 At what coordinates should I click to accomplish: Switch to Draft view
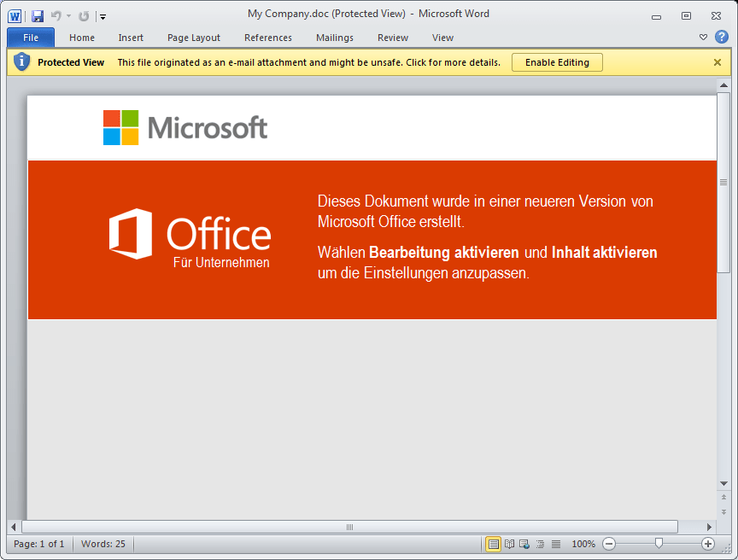556,544
